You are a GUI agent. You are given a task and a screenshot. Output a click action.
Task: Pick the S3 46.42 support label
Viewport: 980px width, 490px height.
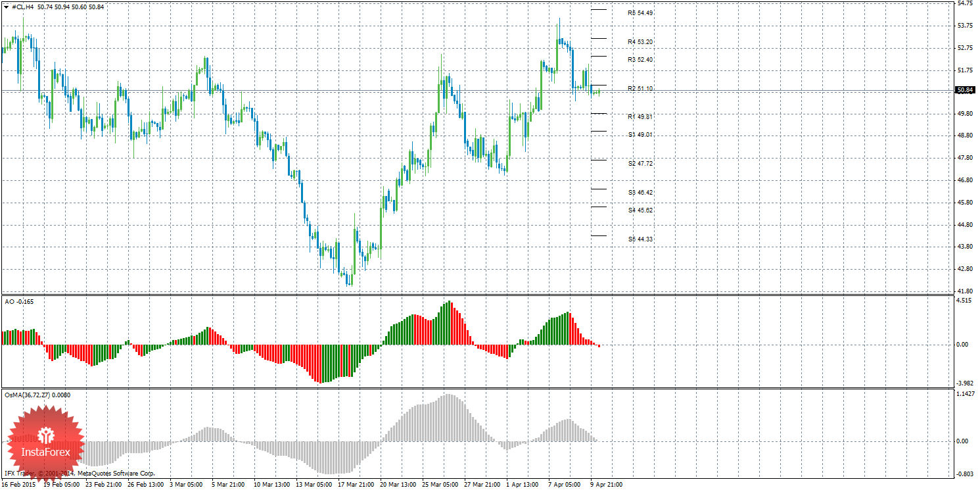pyautogui.click(x=640, y=193)
